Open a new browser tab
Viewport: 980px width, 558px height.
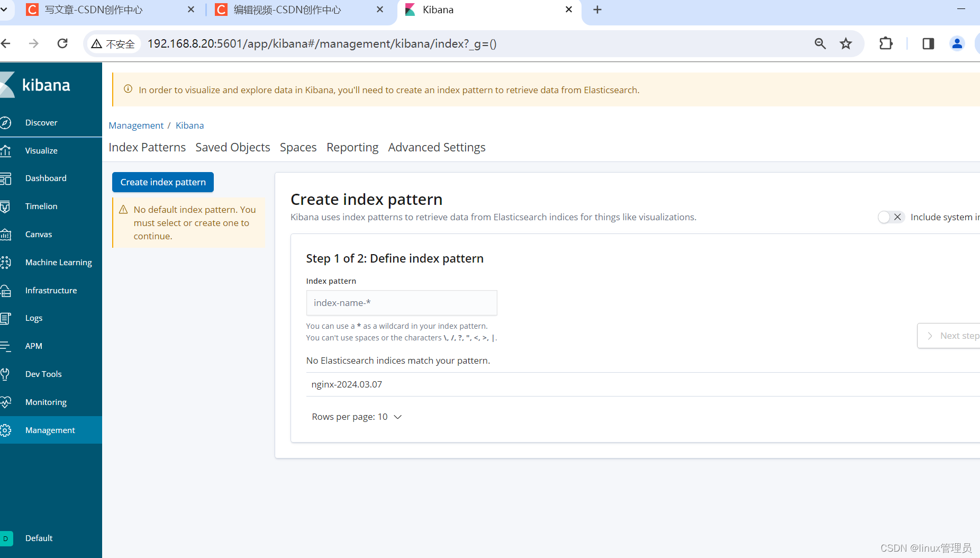(x=597, y=10)
